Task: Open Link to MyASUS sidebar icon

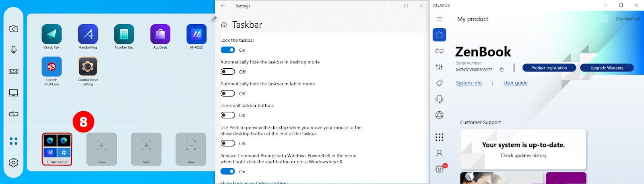Action: tap(439, 51)
